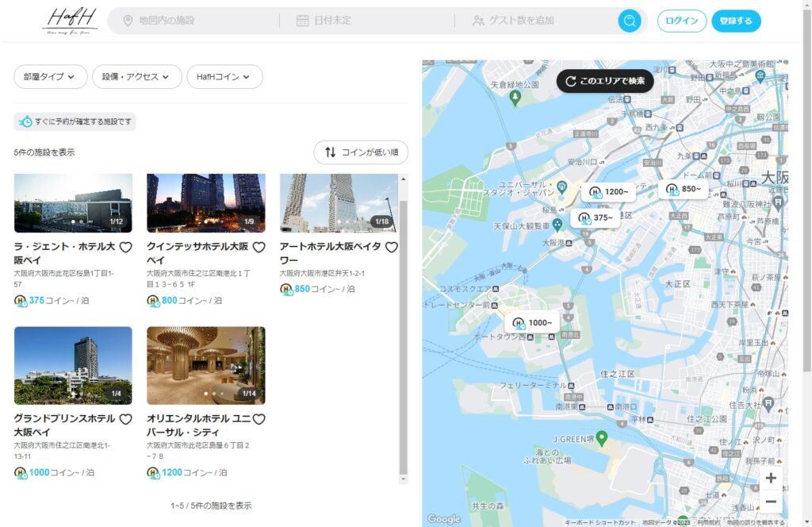Click the 1~5 / 5件の施設を表示 pagination text
The height and width of the screenshot is (527, 812).
(211, 506)
